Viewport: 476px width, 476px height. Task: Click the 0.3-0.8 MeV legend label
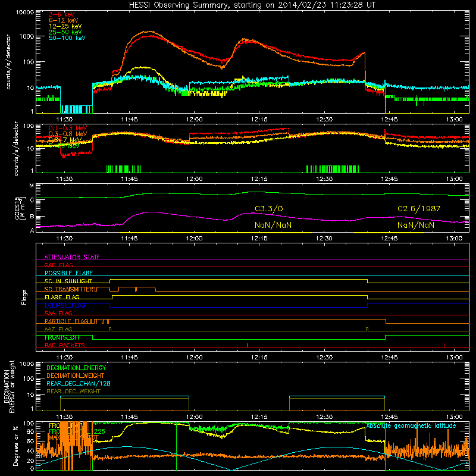(68, 134)
